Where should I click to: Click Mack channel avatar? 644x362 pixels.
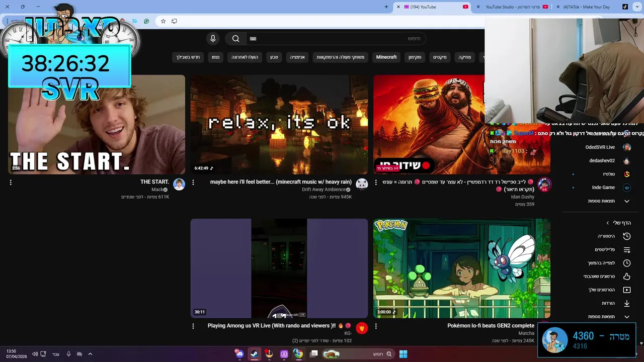coord(179,184)
